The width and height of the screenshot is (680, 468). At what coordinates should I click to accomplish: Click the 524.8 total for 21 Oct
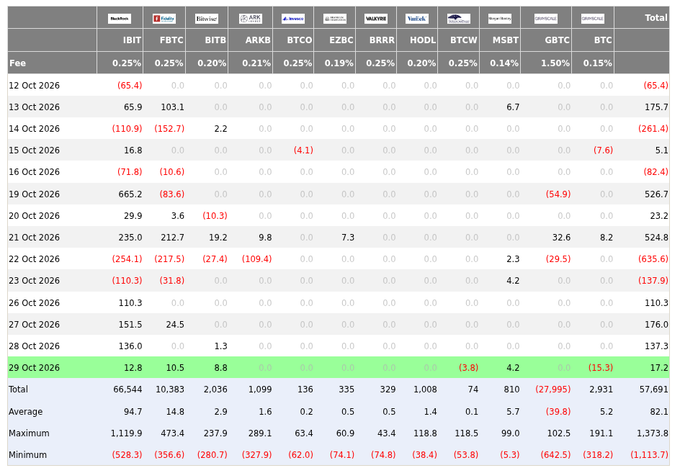(656, 238)
